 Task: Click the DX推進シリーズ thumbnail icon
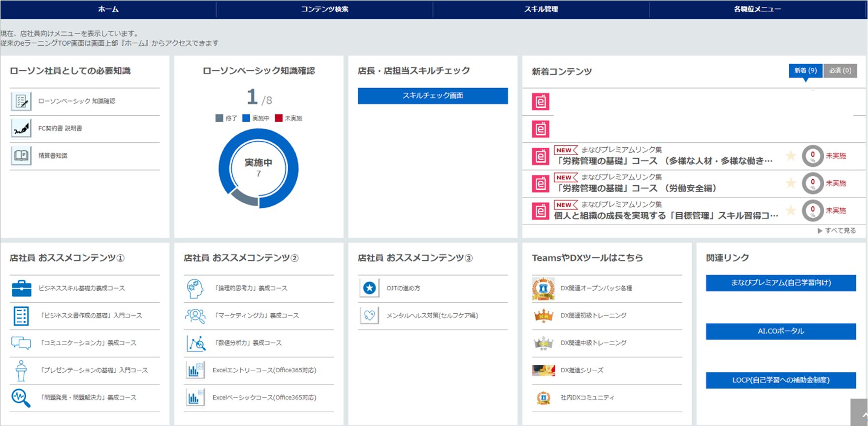tap(544, 370)
